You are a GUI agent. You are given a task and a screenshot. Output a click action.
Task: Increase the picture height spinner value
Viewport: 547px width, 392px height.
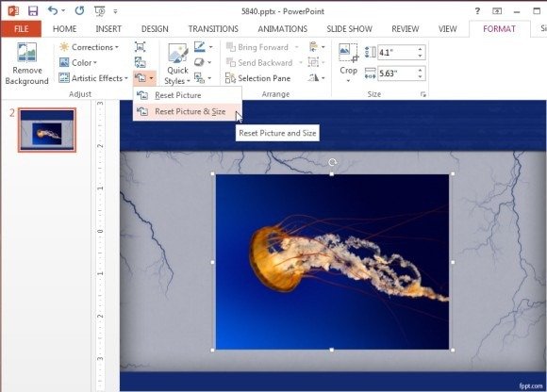[x=420, y=49]
